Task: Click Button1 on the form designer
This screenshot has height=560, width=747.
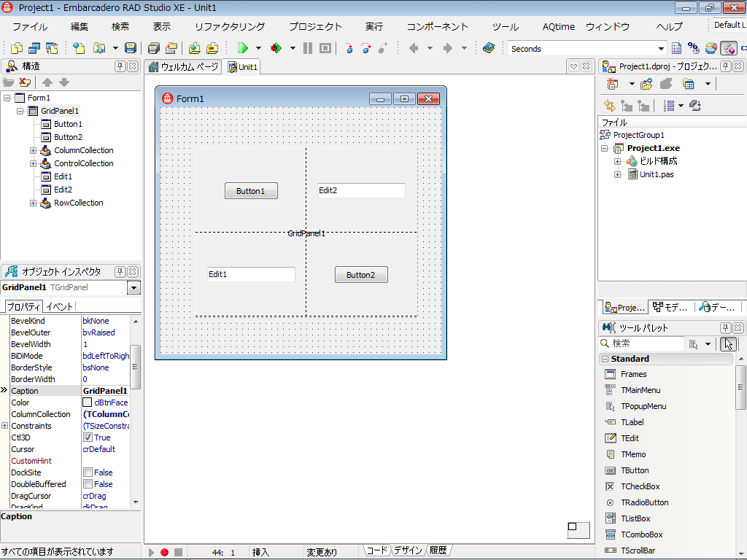Action: [x=251, y=191]
